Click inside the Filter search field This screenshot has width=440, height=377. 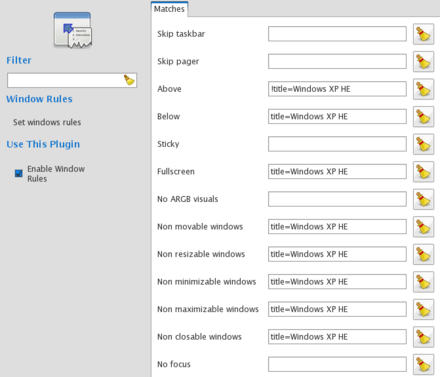click(65, 80)
